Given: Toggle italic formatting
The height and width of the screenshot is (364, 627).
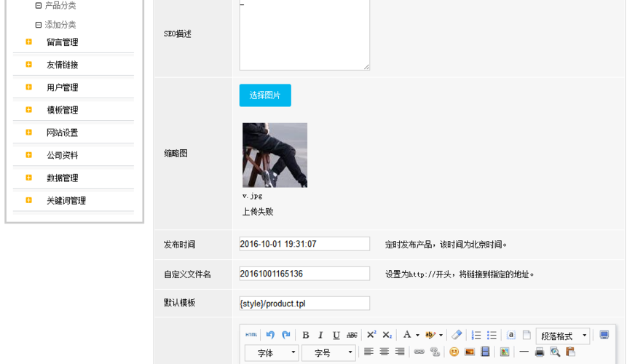Looking at the screenshot, I should click(x=320, y=335).
